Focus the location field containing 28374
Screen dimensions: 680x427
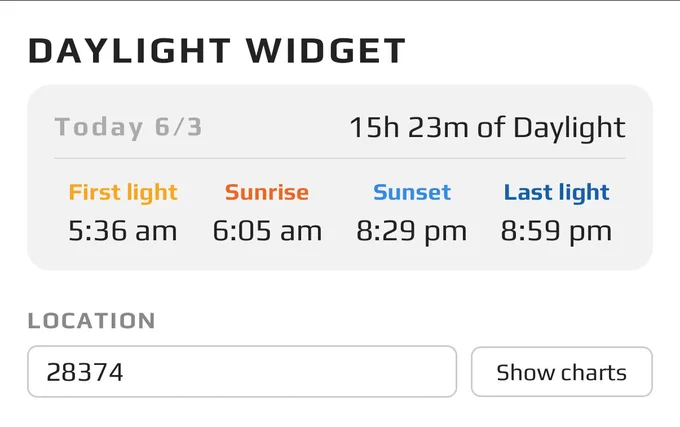click(x=242, y=372)
